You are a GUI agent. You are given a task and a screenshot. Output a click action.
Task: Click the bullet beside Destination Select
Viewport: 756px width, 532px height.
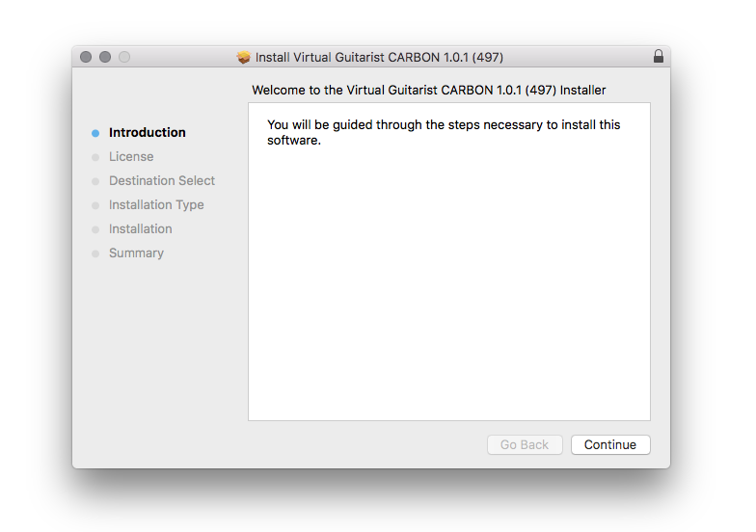(x=95, y=181)
